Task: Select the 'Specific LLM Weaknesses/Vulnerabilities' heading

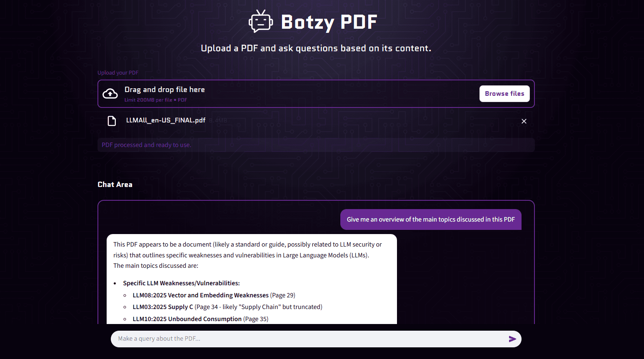Action: [181, 283]
